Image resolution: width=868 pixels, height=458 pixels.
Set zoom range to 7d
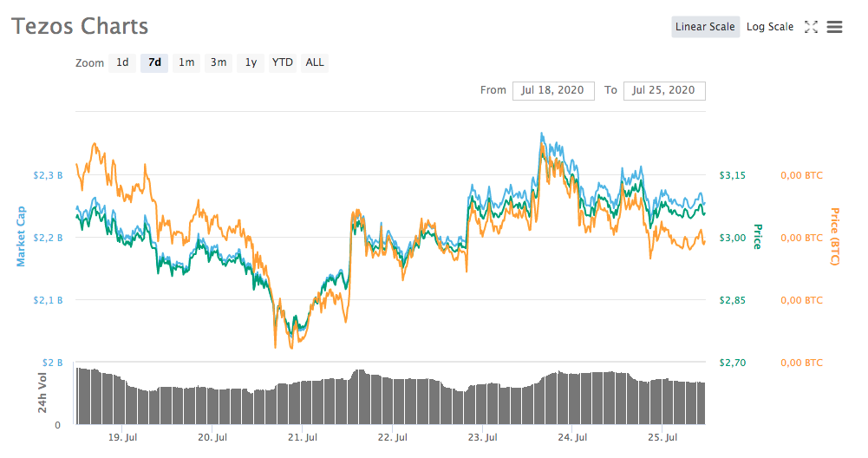click(154, 62)
